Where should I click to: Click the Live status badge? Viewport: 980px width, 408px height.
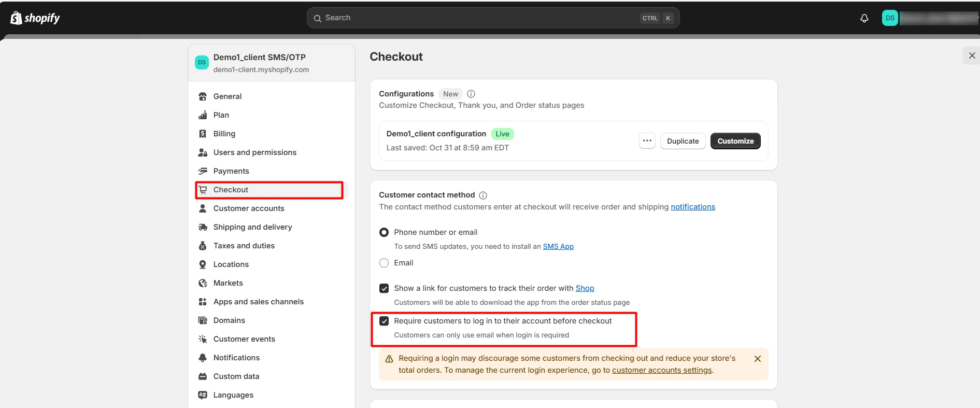click(x=502, y=134)
